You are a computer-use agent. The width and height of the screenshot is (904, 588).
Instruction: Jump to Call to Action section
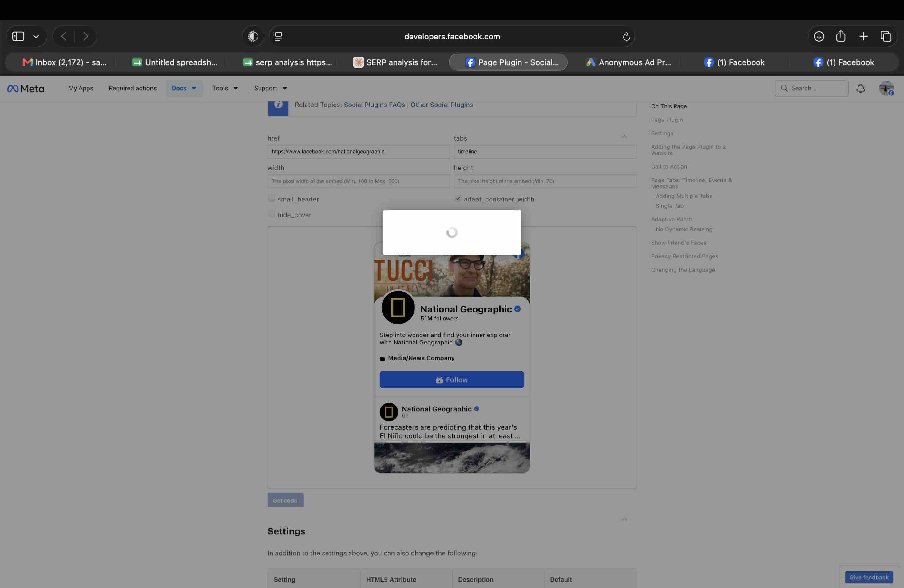pyautogui.click(x=669, y=166)
